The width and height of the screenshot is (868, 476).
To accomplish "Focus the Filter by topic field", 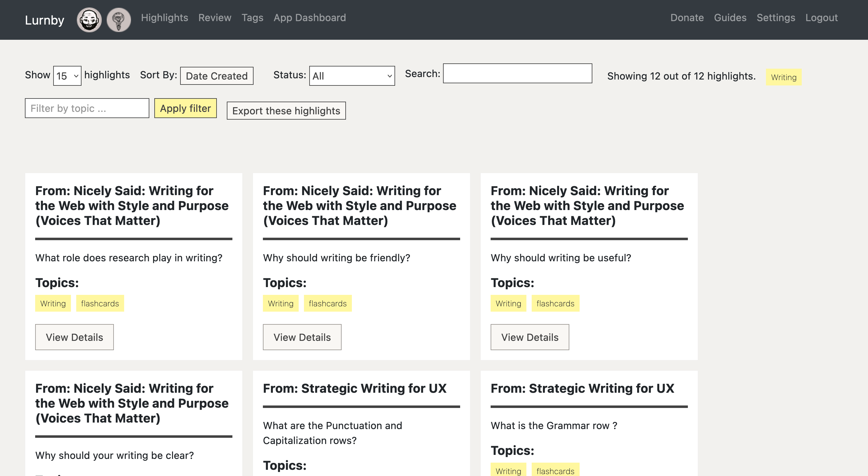I will pos(87,108).
